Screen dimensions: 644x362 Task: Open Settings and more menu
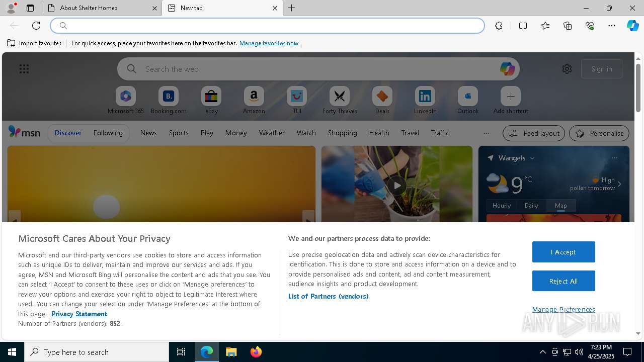612,26
